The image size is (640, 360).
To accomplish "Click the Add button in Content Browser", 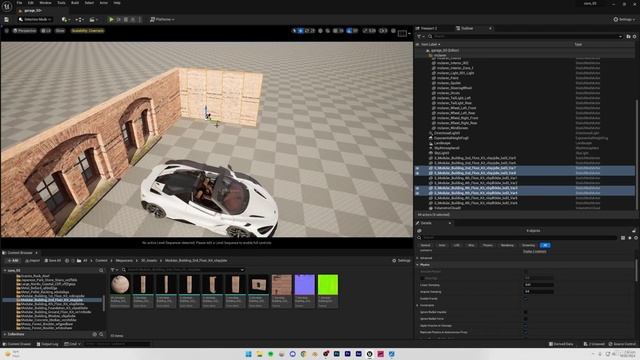I will point(13,260).
